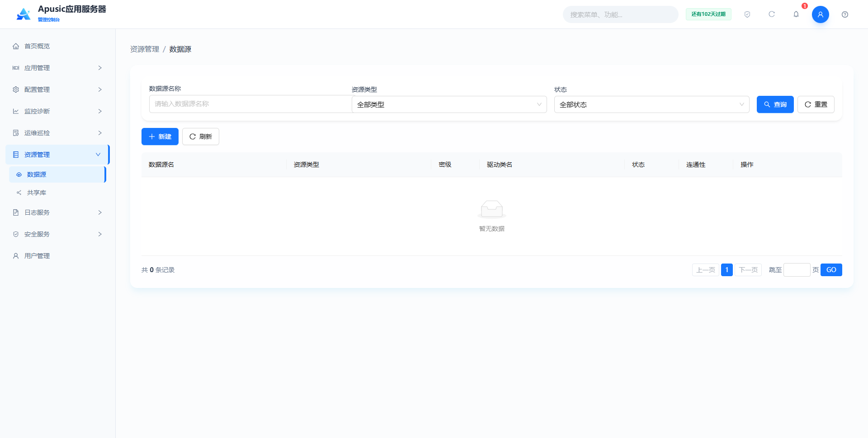Open the 共享库 submenu item
This screenshot has height=438, width=868.
coord(57,193)
